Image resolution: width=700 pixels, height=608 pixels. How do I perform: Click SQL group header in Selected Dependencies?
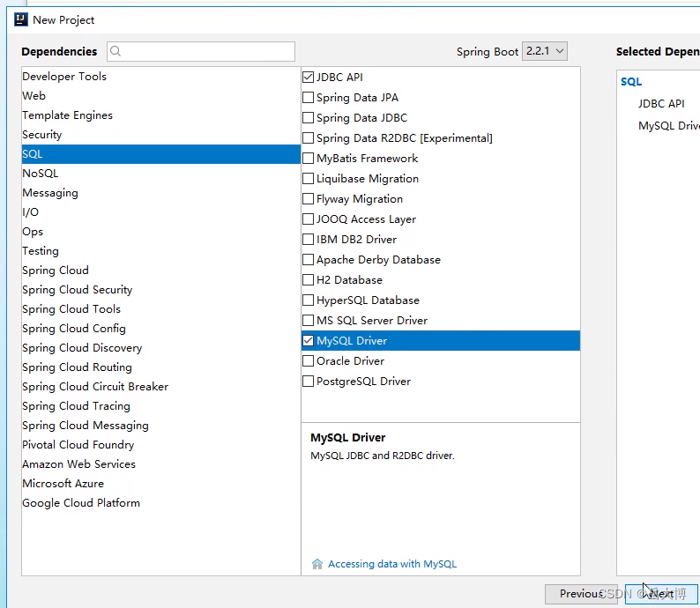[x=631, y=82]
